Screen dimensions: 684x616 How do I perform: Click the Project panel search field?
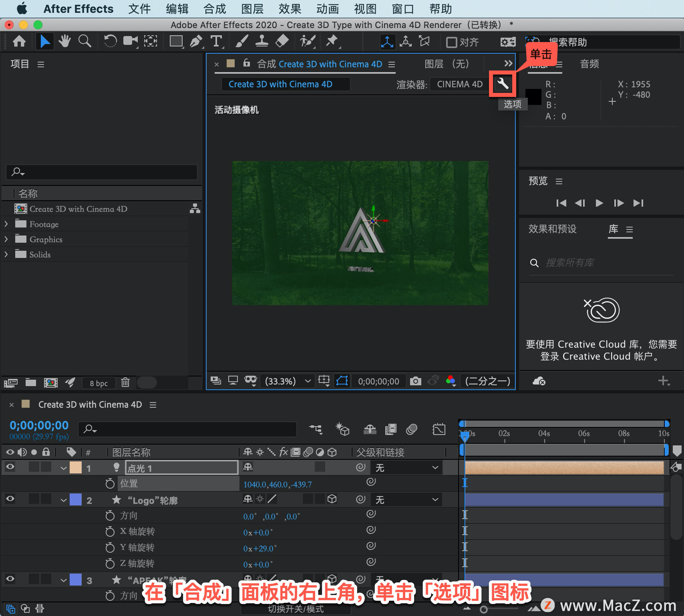(x=102, y=172)
